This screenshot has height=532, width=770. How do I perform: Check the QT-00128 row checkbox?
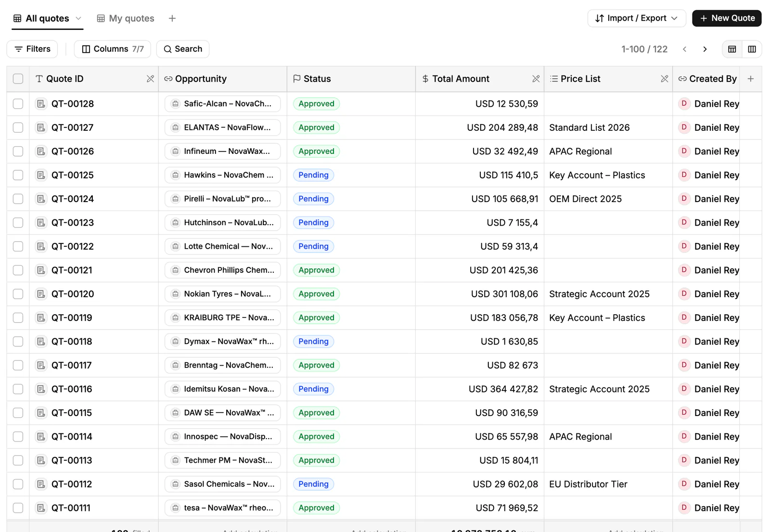(18, 104)
